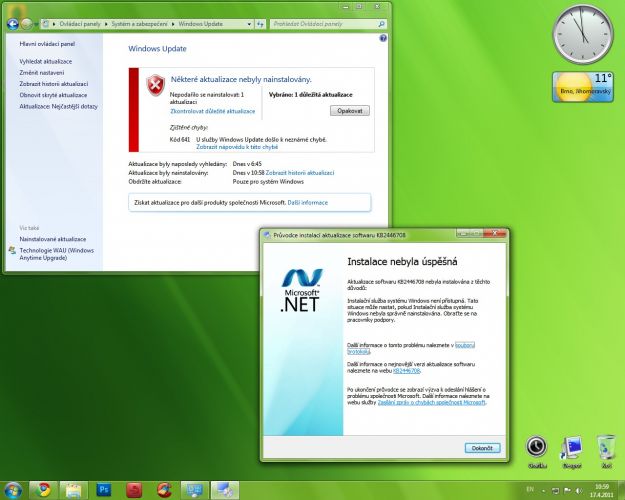Image resolution: width=625 pixels, height=500 pixels.
Task: Click the Opakovat retry button
Action: pos(350,111)
